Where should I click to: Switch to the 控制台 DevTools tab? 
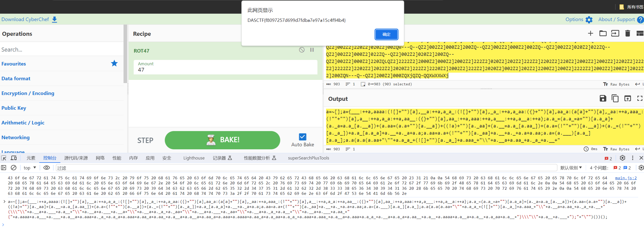pyautogui.click(x=50, y=158)
